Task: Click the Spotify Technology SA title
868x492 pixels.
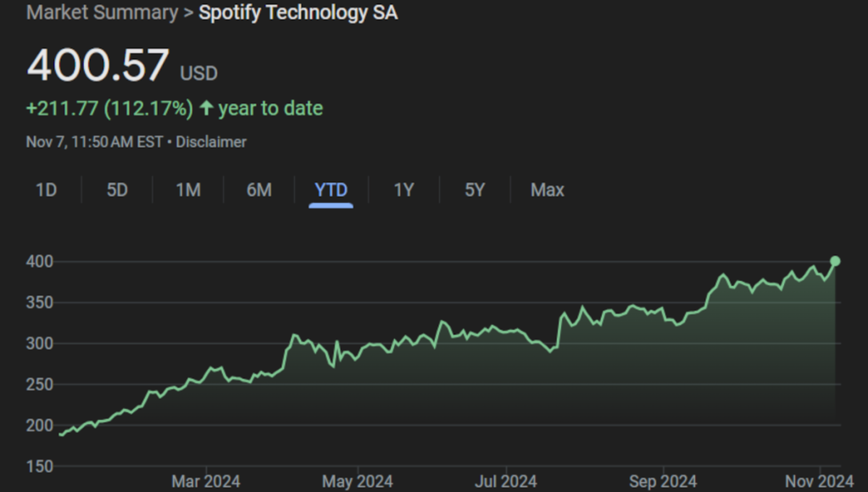Action: 298,13
